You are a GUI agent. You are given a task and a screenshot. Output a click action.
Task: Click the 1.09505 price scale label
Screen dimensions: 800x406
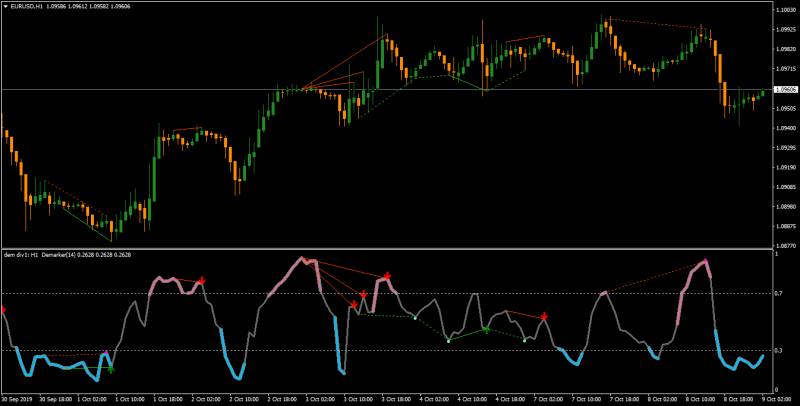pos(784,109)
